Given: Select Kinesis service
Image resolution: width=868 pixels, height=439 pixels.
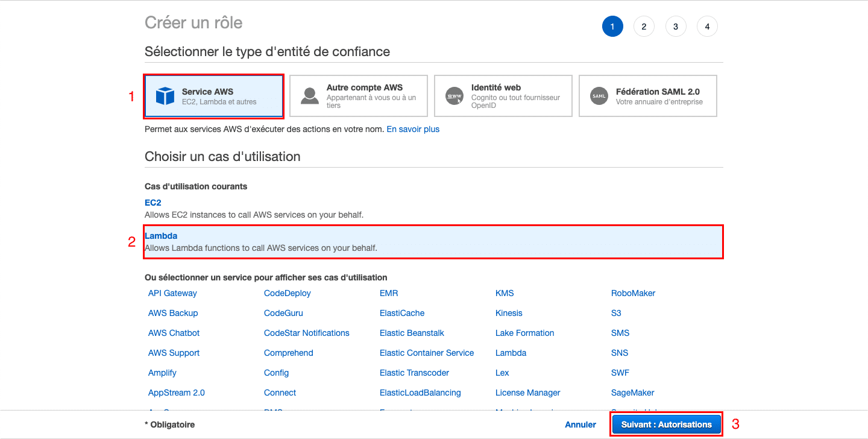Looking at the screenshot, I should coord(509,313).
